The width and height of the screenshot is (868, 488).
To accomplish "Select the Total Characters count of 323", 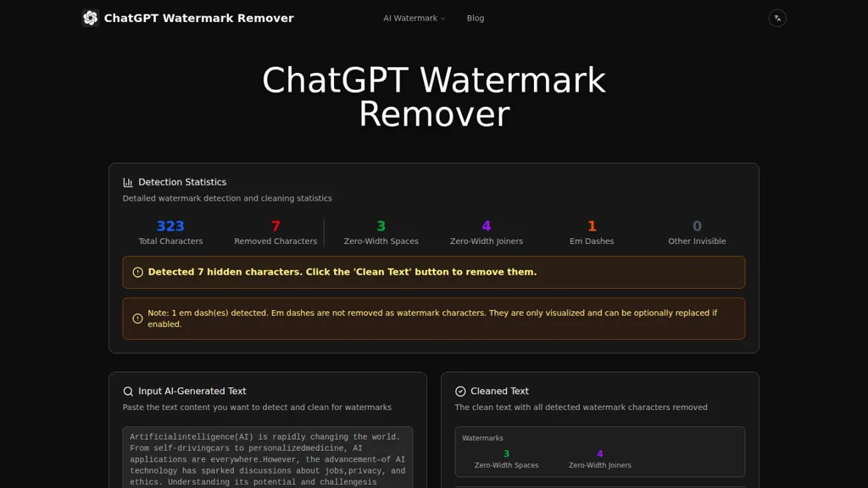I will 170,225.
